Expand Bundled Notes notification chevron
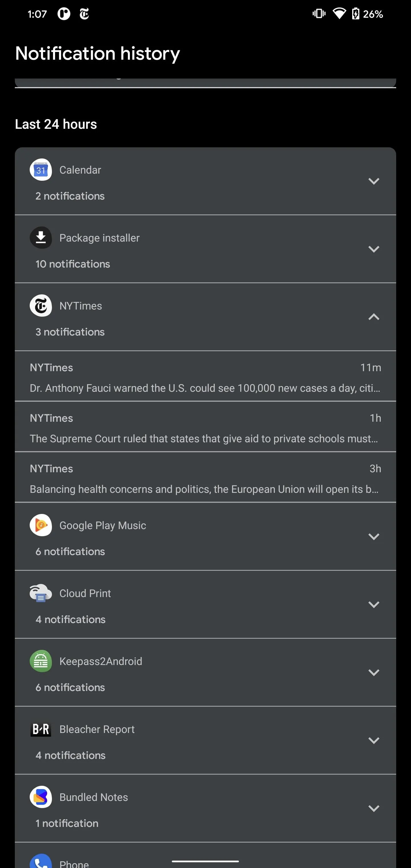Image resolution: width=411 pixels, height=868 pixels. coord(374,809)
